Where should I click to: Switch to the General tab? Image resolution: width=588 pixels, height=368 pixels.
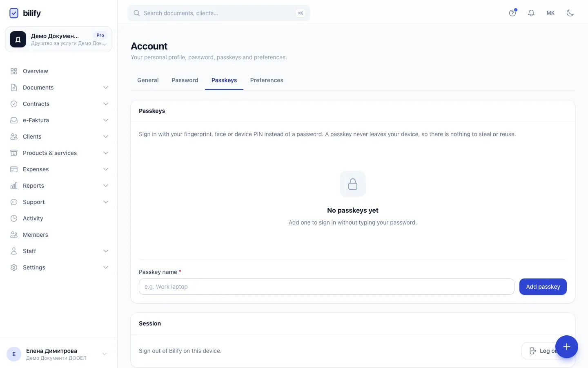(x=148, y=80)
